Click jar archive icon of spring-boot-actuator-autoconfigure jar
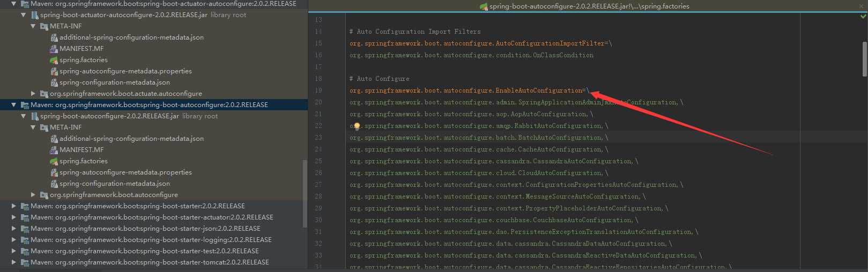This screenshot has width=868, height=272. [34, 15]
